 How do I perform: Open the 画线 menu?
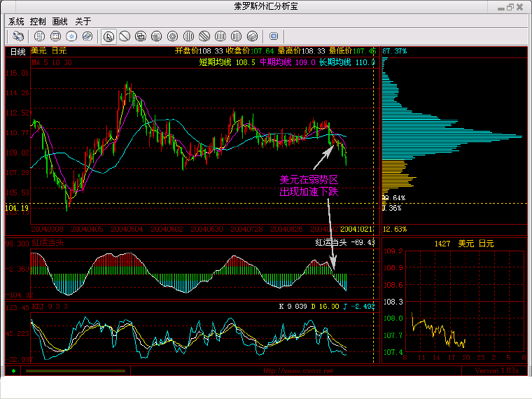coord(61,21)
